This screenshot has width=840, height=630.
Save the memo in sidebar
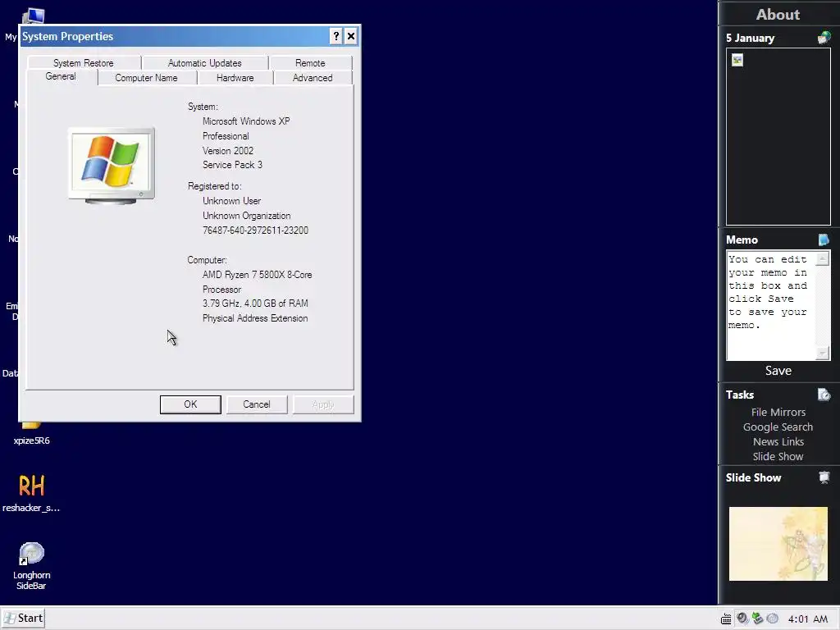778,370
